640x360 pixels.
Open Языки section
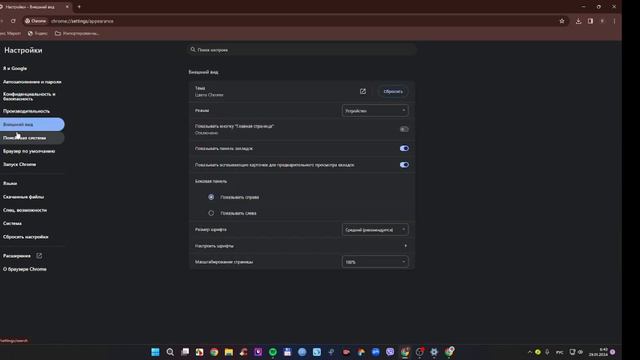(x=10, y=183)
